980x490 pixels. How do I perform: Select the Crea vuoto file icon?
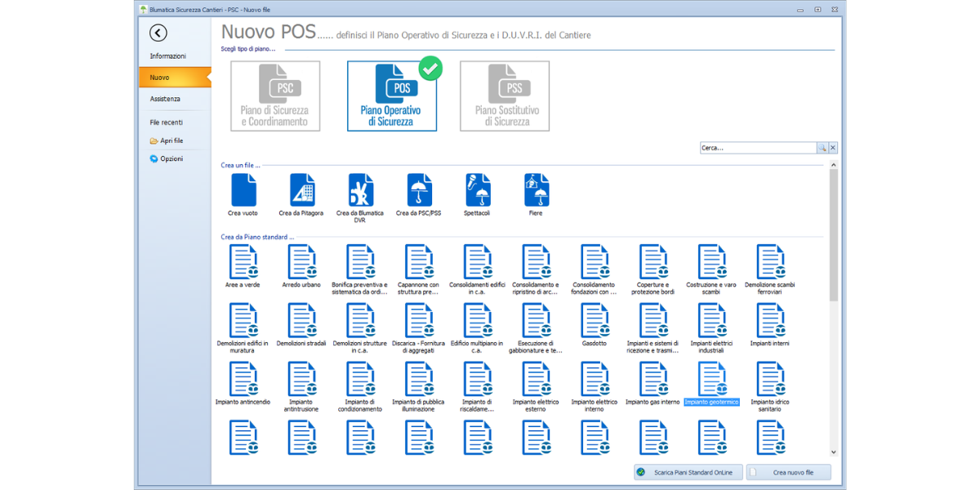[x=243, y=190]
